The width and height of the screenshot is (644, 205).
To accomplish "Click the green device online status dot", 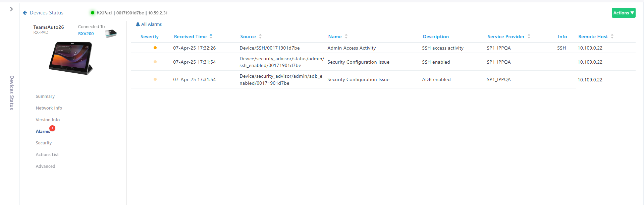I will tap(92, 13).
